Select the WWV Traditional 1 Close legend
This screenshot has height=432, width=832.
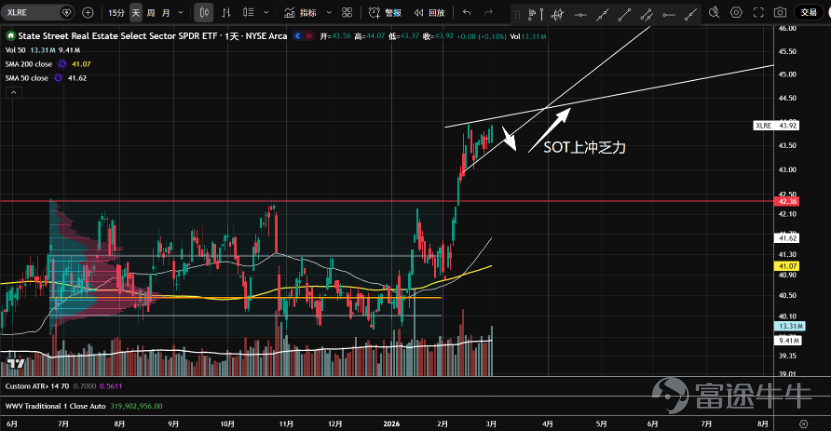pyautogui.click(x=55, y=406)
